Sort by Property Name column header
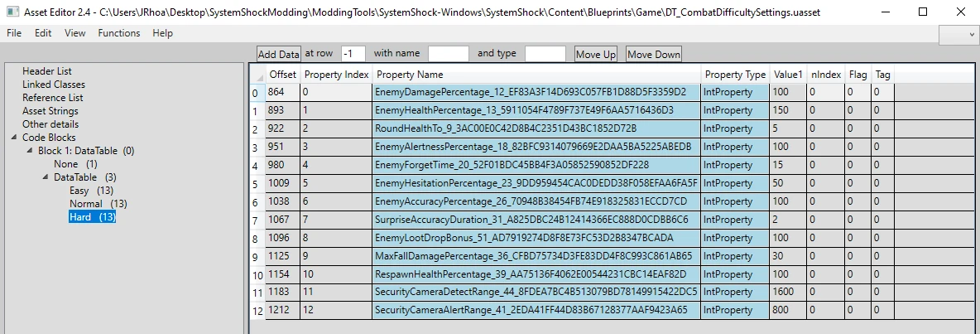 coord(536,75)
